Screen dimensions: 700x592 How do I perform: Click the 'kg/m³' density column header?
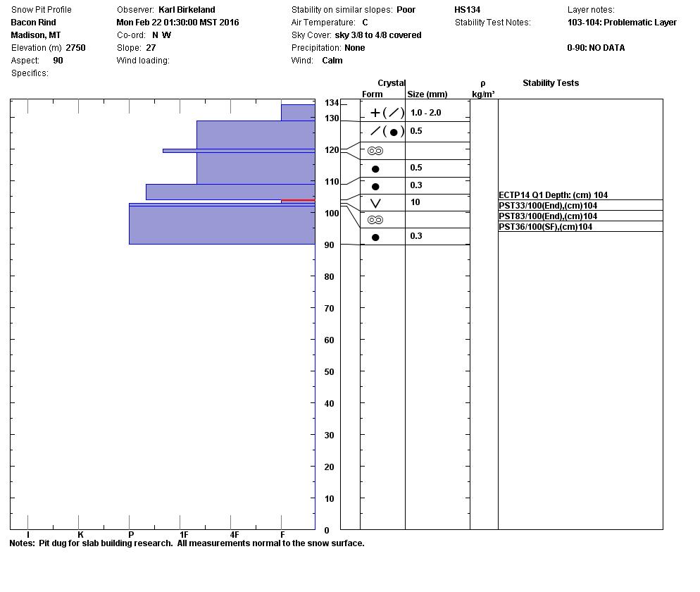point(483,94)
